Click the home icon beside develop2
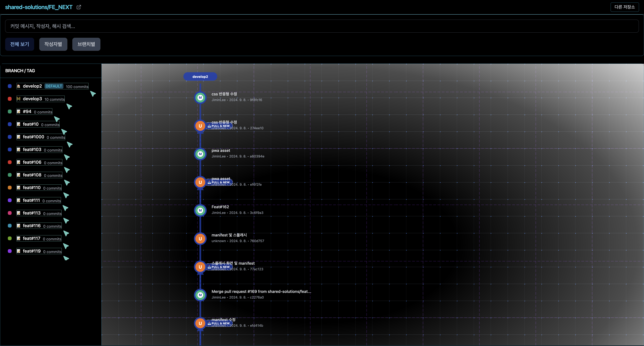 click(18, 86)
